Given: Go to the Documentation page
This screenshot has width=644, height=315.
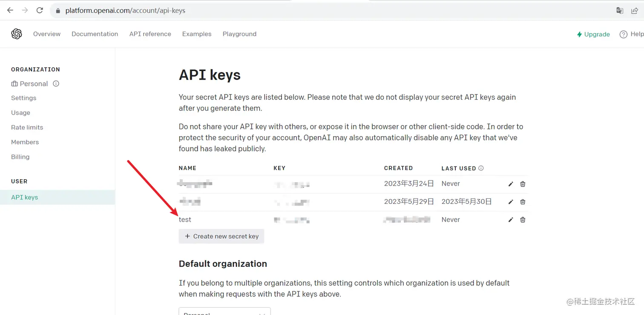Looking at the screenshot, I should point(95,34).
